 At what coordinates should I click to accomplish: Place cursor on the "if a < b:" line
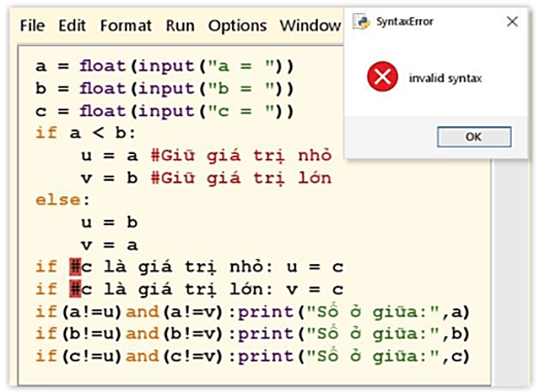coord(85,133)
